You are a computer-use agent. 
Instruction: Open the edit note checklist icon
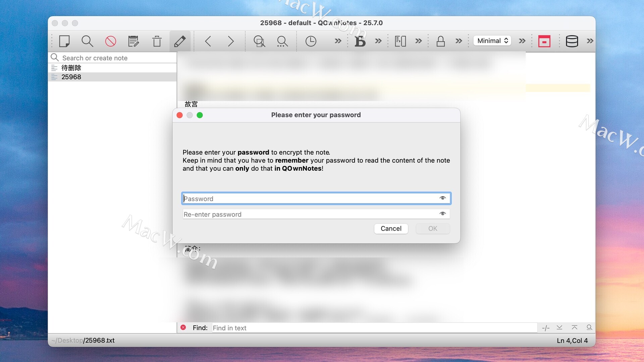click(133, 41)
